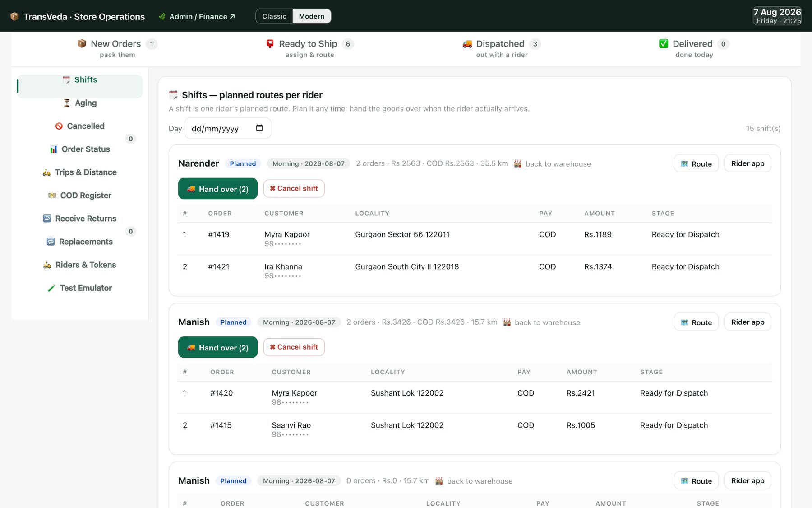Click the Cancelled prohibited-sign icon
The width and height of the screenshot is (812, 508).
pyautogui.click(x=59, y=126)
